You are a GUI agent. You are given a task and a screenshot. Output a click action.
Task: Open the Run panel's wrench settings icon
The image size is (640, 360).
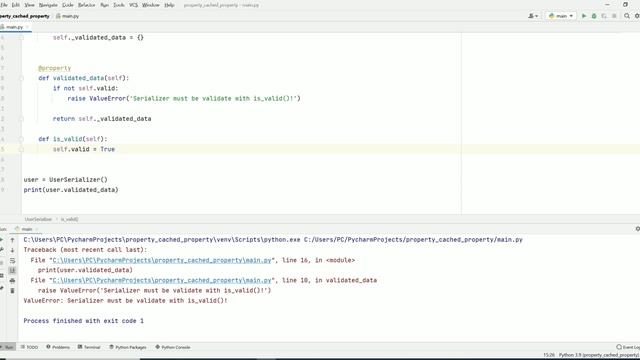coord(2,250)
